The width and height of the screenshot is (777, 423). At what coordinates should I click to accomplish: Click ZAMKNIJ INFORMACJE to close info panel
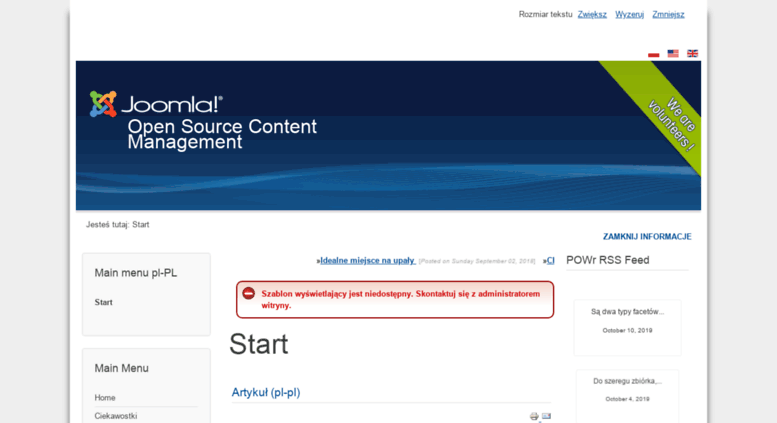click(647, 237)
